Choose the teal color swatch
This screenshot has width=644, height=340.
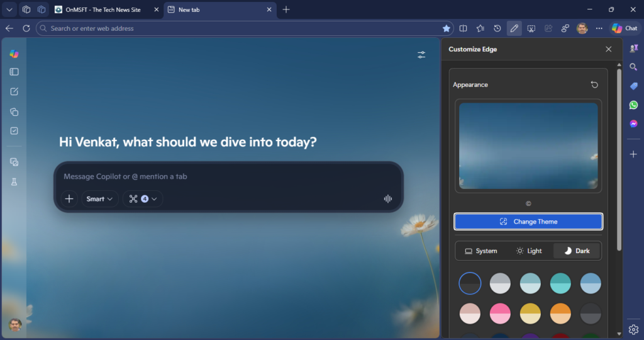click(560, 283)
